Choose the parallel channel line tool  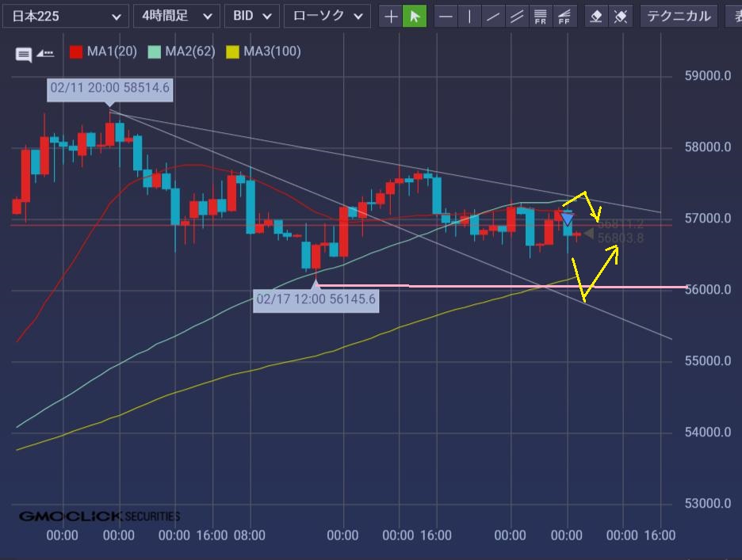click(x=517, y=16)
